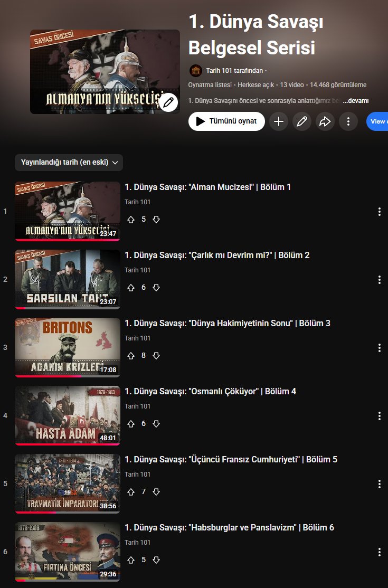Click the blue "View" button
Screen dimensions: 388x588
click(x=377, y=121)
